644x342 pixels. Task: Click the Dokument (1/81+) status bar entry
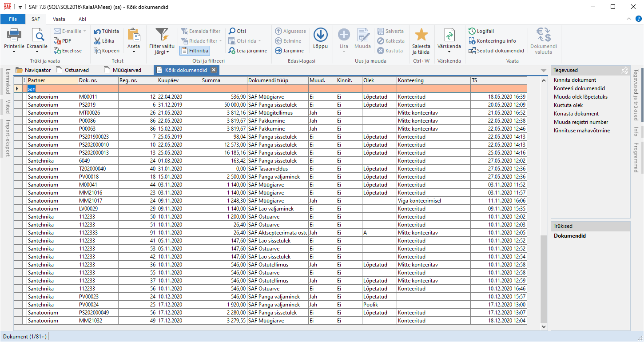click(x=25, y=337)
